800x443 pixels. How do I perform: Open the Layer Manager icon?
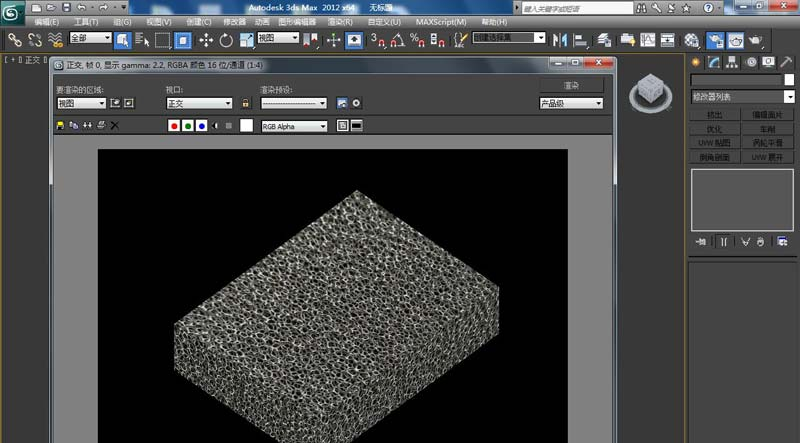click(604, 40)
